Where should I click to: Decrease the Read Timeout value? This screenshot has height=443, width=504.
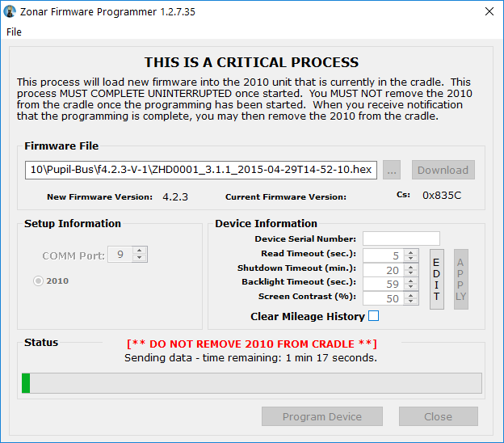[410, 259]
